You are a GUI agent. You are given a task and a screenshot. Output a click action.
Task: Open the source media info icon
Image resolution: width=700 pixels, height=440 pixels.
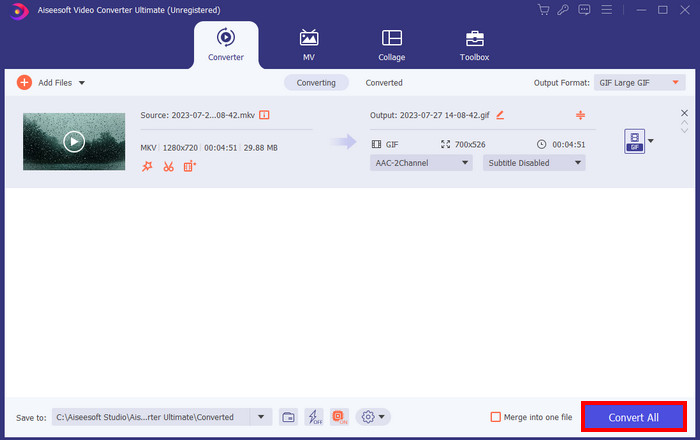click(264, 115)
